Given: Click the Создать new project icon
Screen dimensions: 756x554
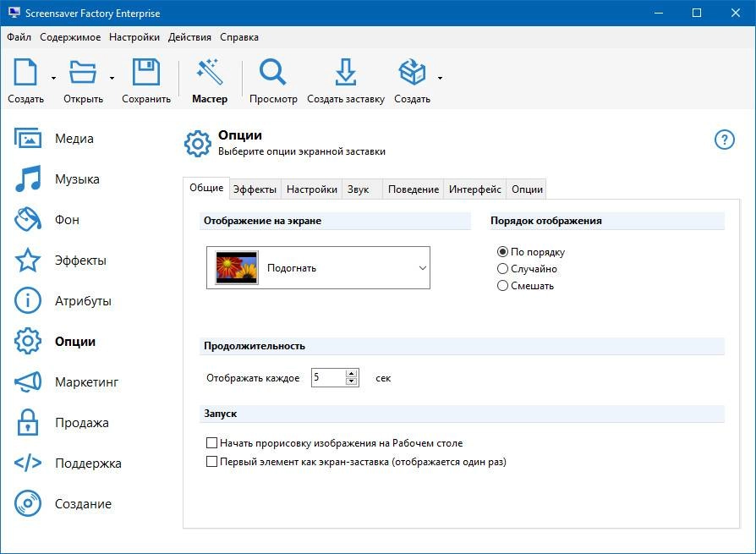Looking at the screenshot, I should pos(25,72).
